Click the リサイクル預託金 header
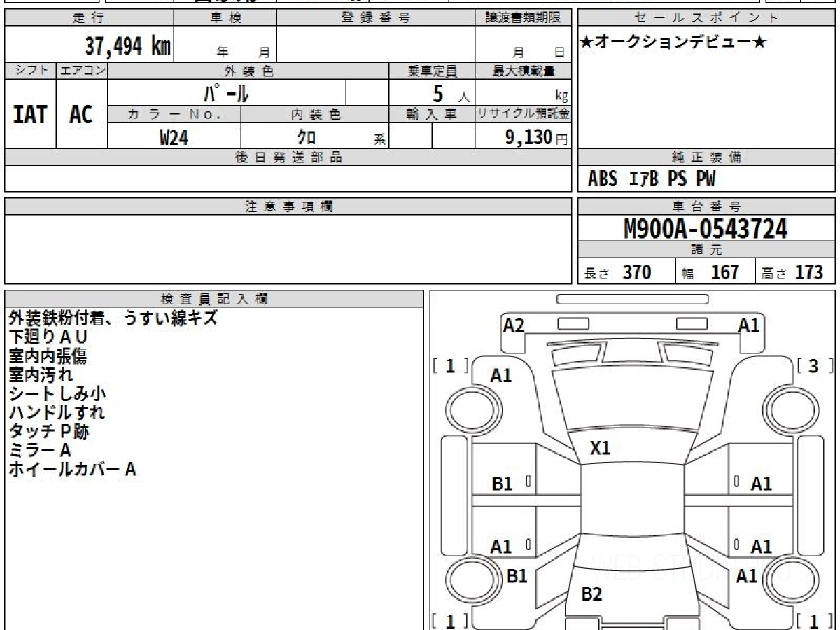Viewport: 840px width, 630px height. (523, 114)
